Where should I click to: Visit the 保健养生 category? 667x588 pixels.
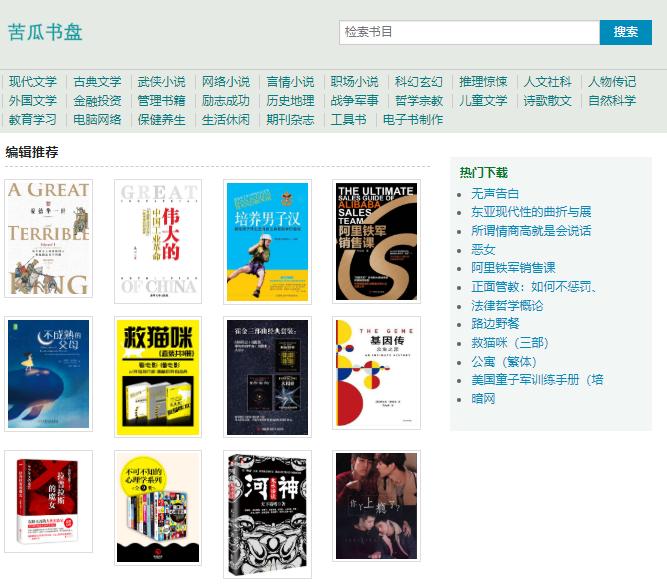click(x=162, y=120)
